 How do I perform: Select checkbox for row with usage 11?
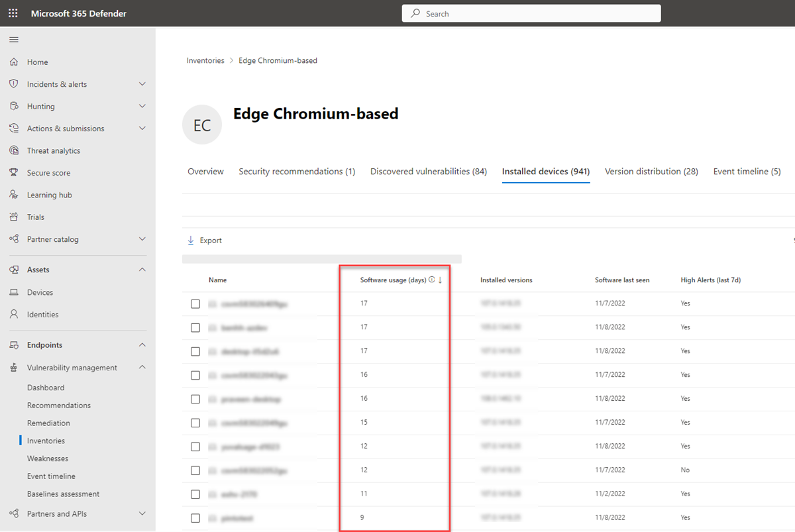pyautogui.click(x=195, y=494)
